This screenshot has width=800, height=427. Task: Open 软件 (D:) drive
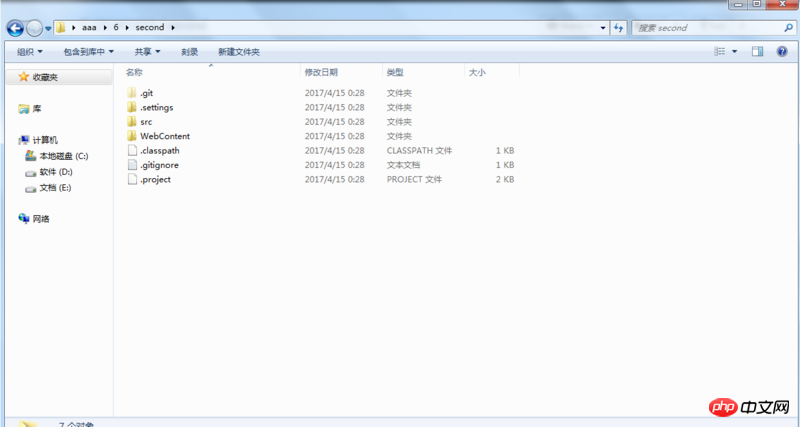point(56,172)
